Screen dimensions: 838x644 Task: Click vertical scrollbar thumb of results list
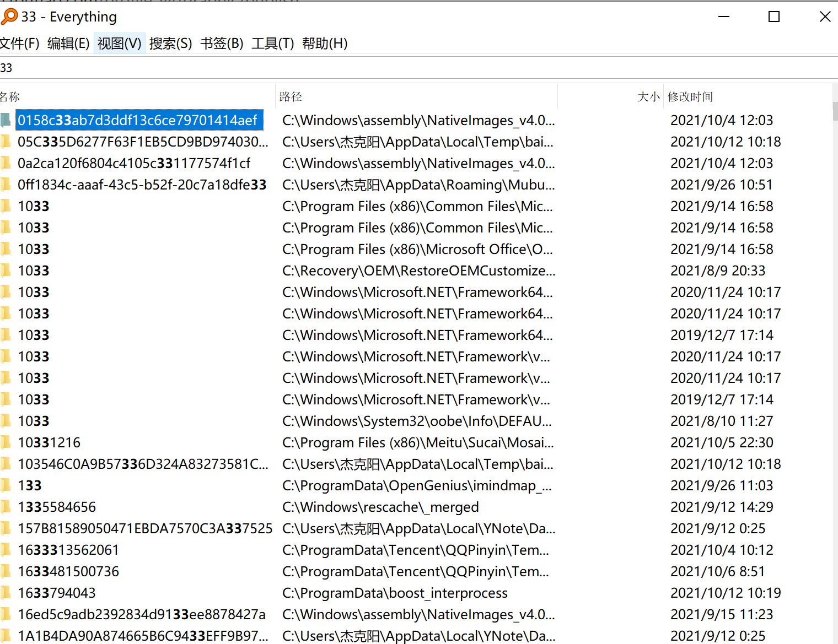pyautogui.click(x=835, y=111)
